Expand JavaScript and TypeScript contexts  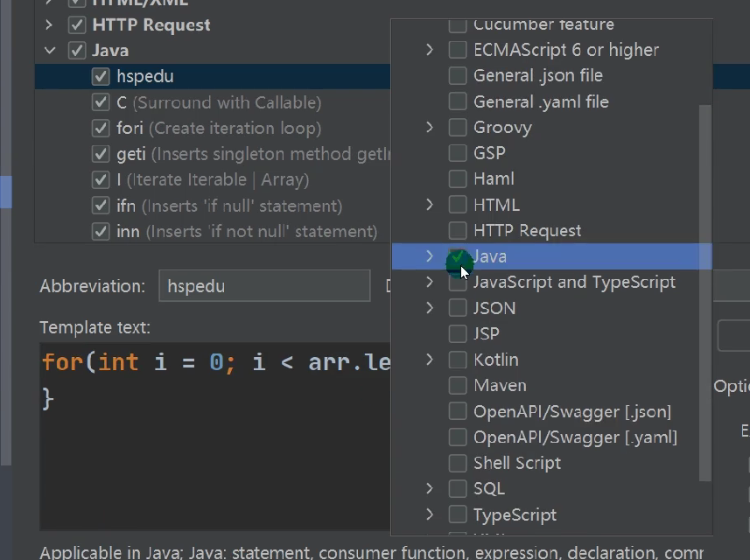(430, 282)
